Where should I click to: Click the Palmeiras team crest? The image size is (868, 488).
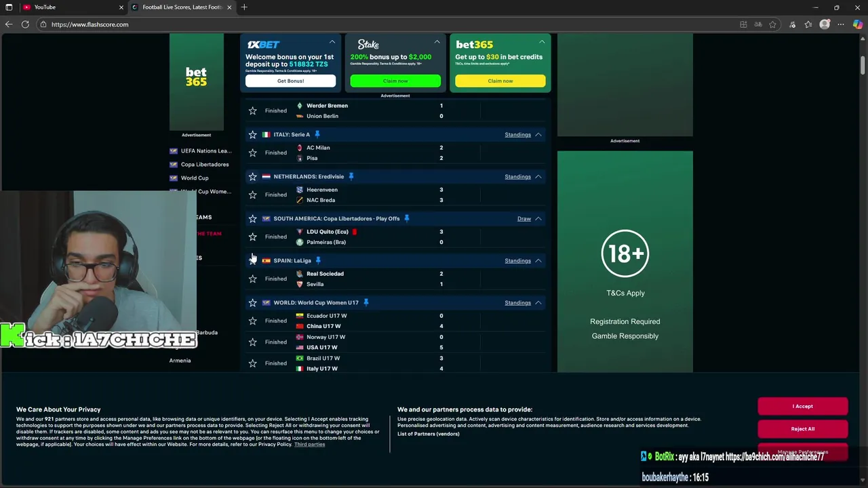click(300, 242)
